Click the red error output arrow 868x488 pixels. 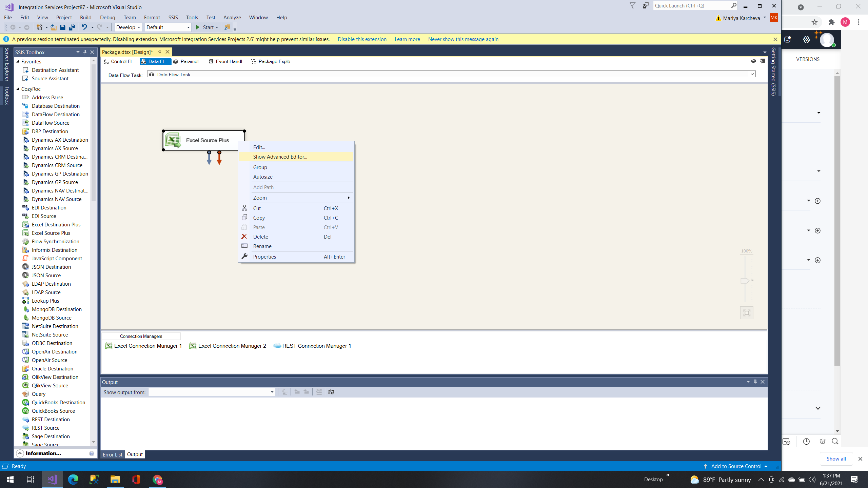219,158
